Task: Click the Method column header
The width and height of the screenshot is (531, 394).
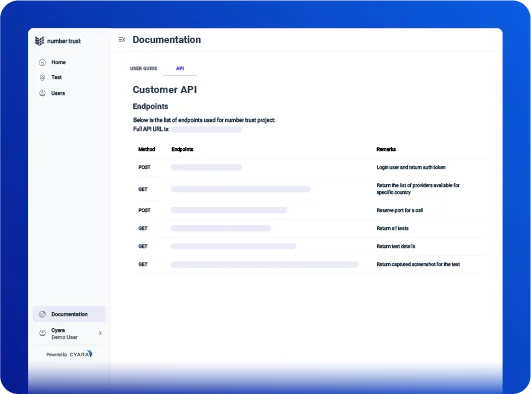Action: [147, 149]
